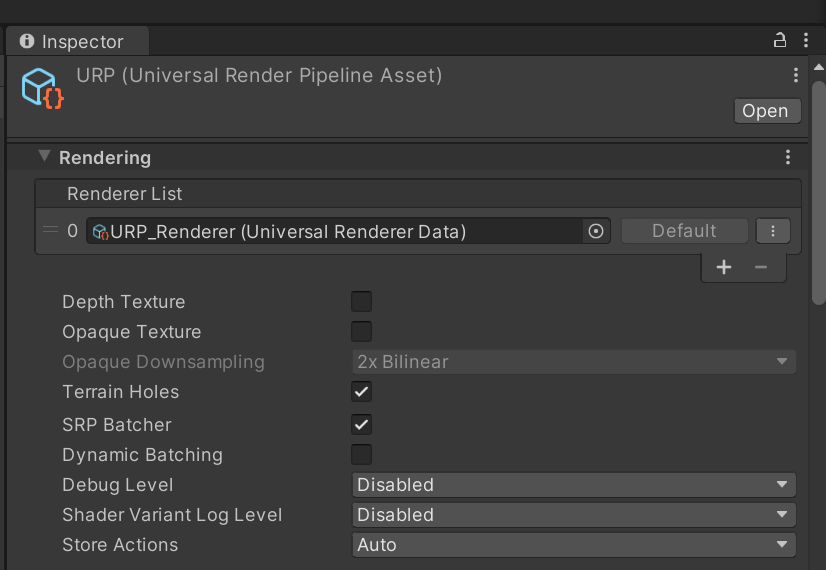The width and height of the screenshot is (826, 570).
Task: Open the Inspector tab options menu
Action: coord(805,40)
